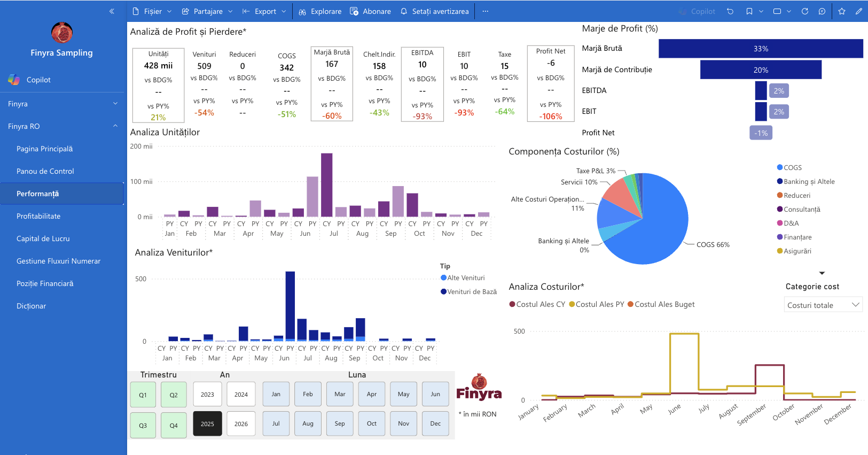Open the Costuri totale dropdown
Viewport: 868px width, 455px height.
pyautogui.click(x=823, y=305)
